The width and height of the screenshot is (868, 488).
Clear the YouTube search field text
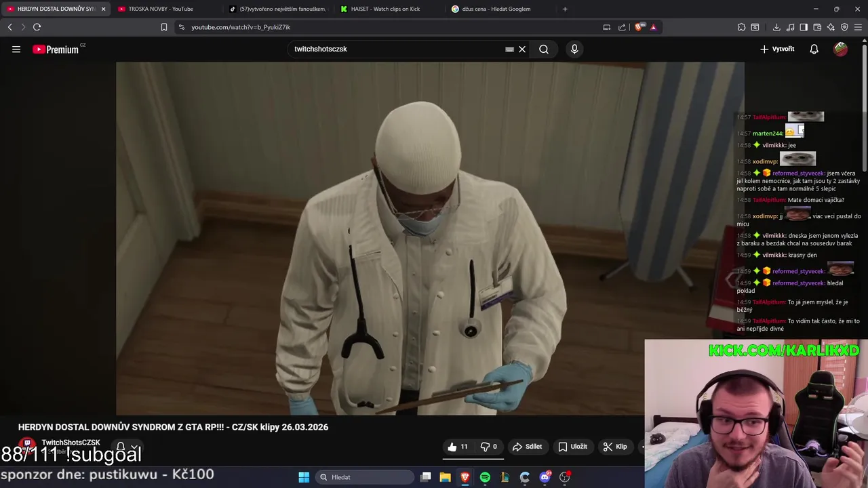[522, 49]
